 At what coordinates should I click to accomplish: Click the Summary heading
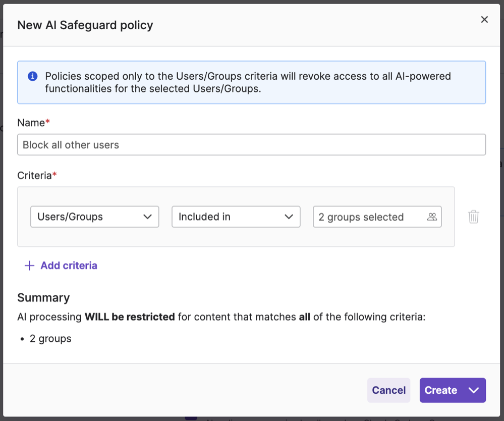[x=43, y=297]
